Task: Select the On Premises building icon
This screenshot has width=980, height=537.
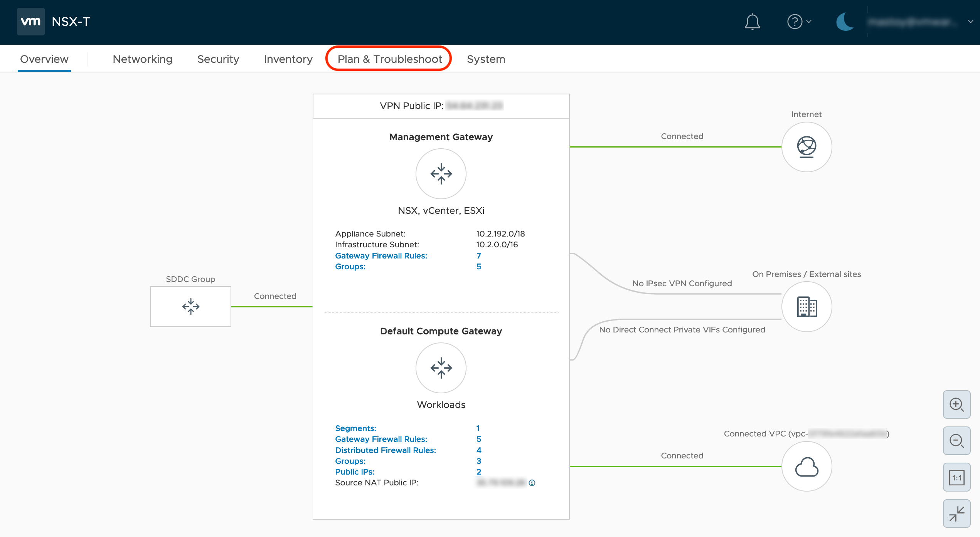Action: [807, 307]
